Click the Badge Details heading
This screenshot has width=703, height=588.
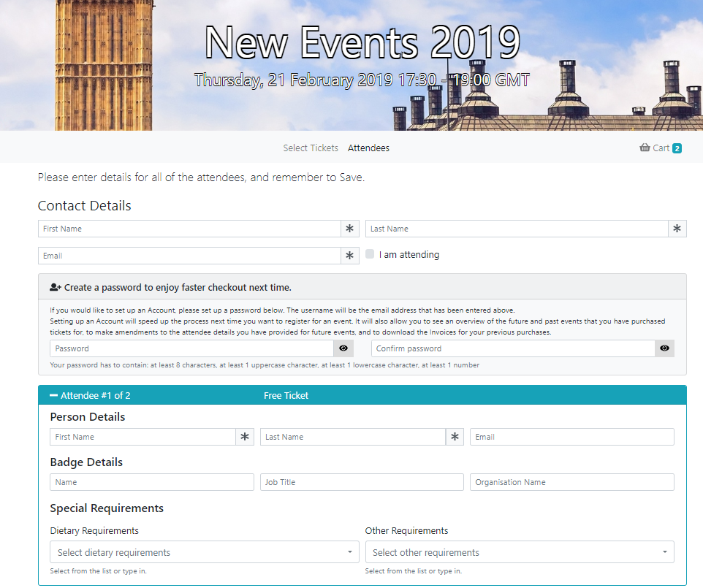click(x=86, y=462)
